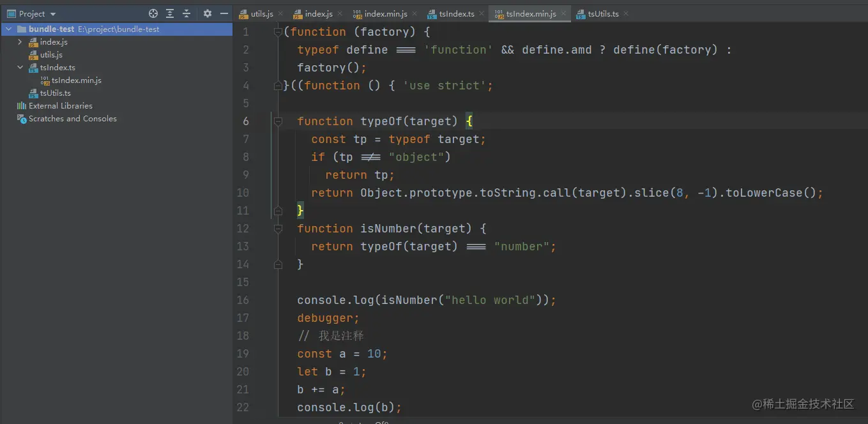Click 'b += a;' on line 21
868x424 pixels.
(x=321, y=390)
